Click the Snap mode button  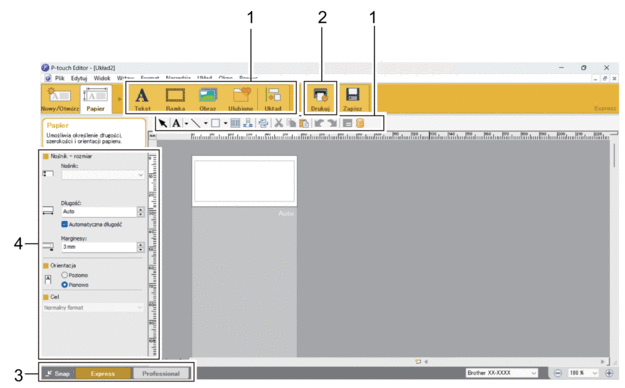pos(58,374)
